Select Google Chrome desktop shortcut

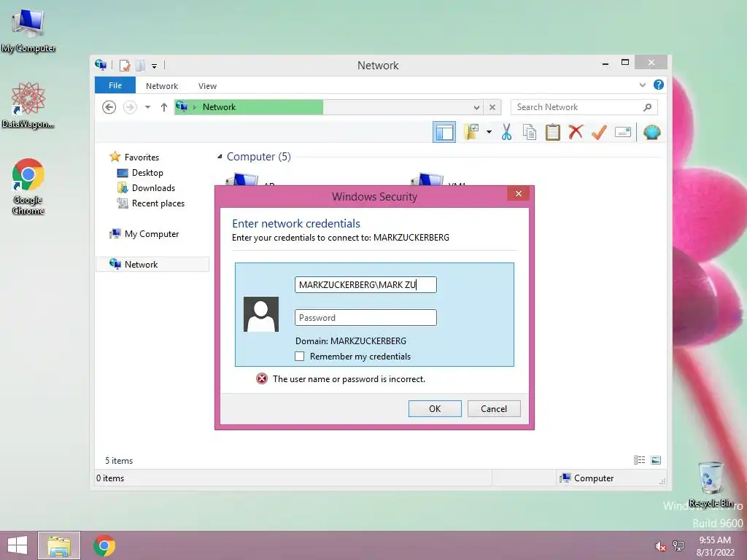[28, 187]
